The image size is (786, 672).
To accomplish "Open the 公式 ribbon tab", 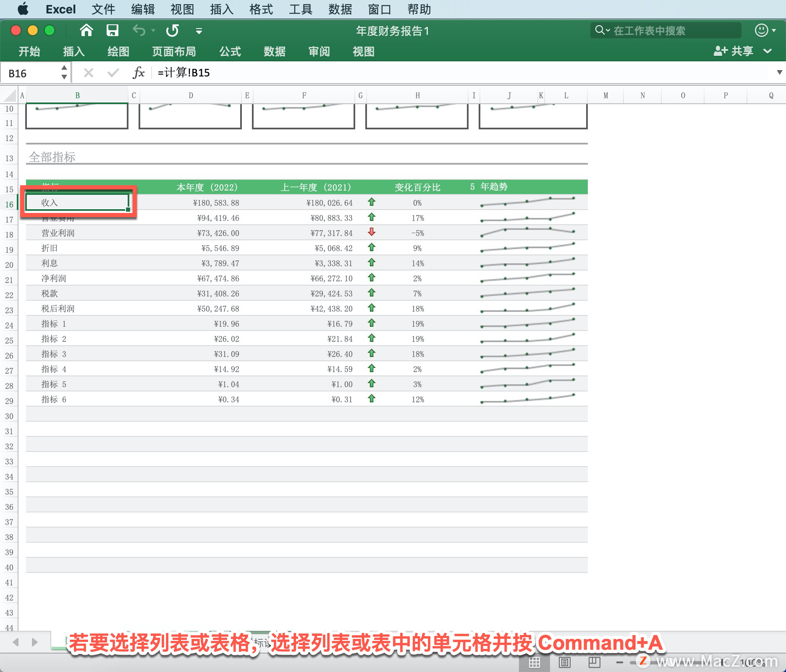I will coord(230,51).
